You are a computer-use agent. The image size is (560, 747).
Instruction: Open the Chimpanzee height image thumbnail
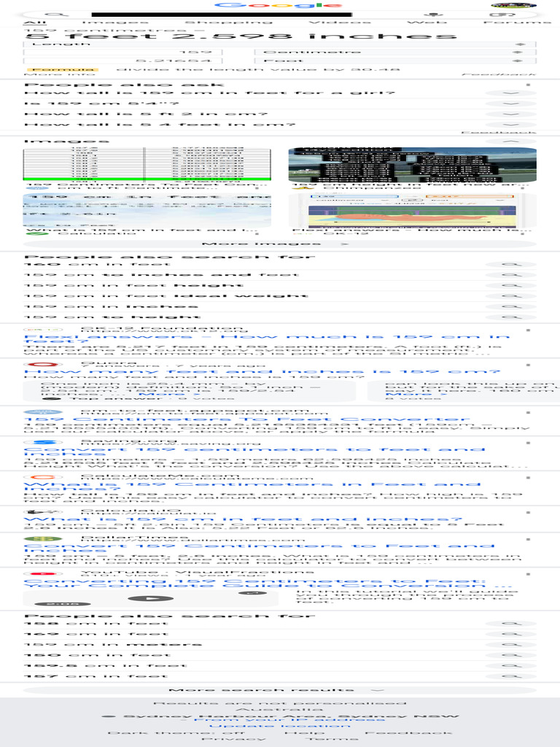pos(413,165)
